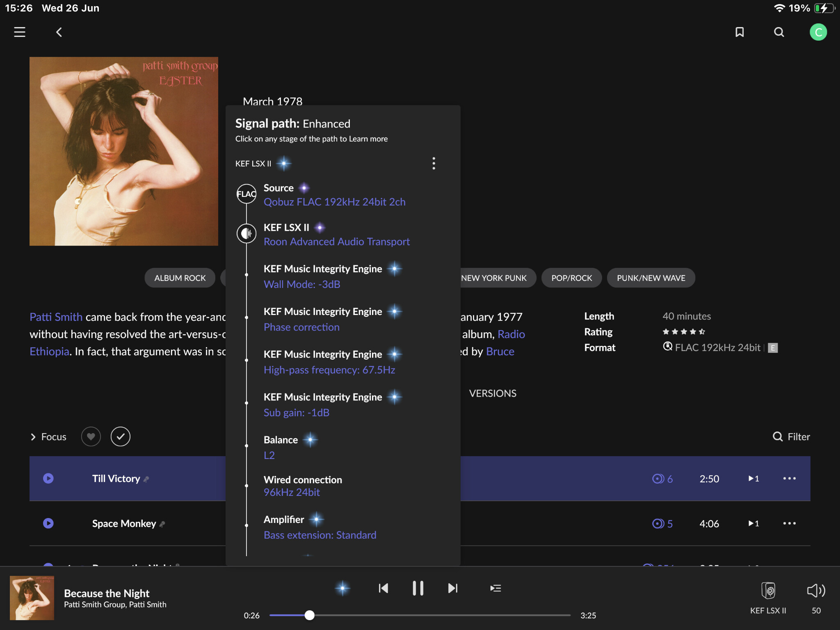Toggle the checkmark selection filter
The image size is (840, 630).
pyautogui.click(x=121, y=436)
